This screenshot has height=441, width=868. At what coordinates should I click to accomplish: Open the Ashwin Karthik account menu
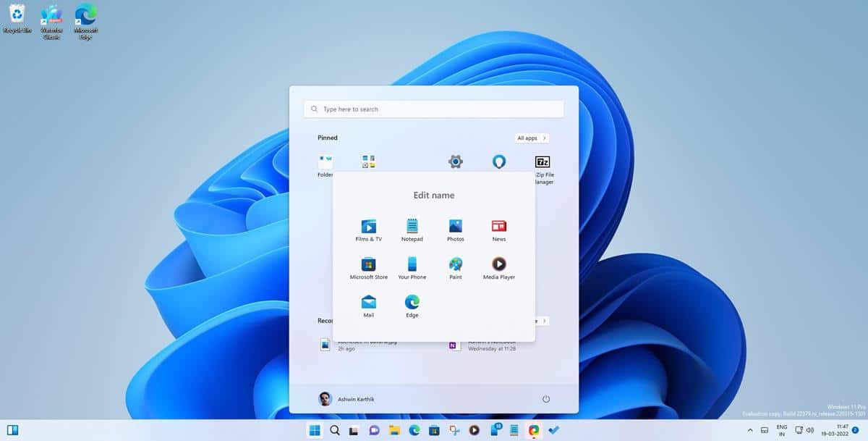pyautogui.click(x=346, y=399)
